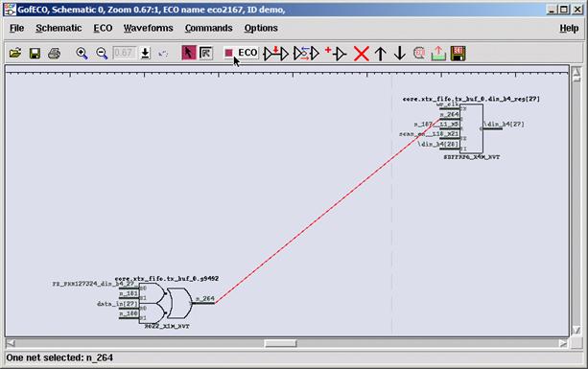Click the downward arrow toolbar icon
The height and width of the screenshot is (369, 588).
(x=400, y=54)
